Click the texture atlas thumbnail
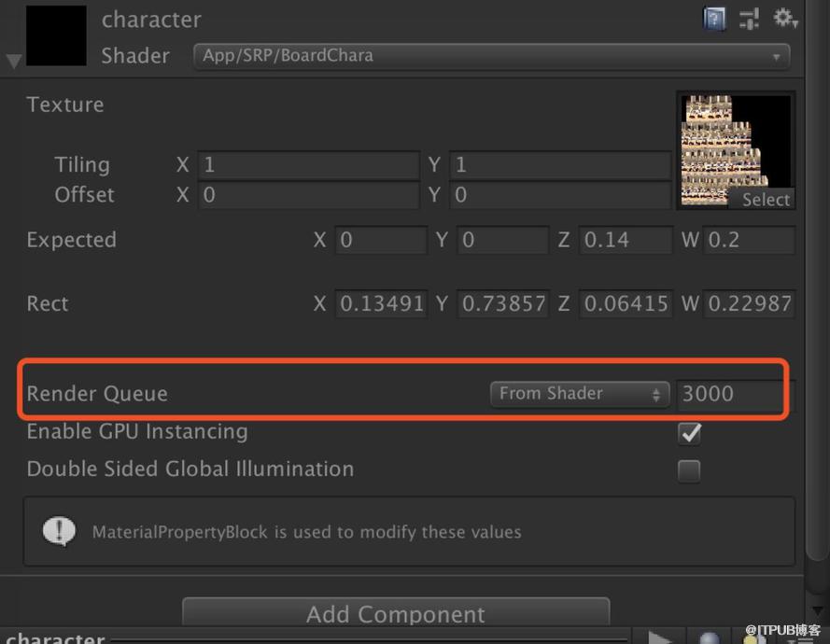 coord(736,150)
